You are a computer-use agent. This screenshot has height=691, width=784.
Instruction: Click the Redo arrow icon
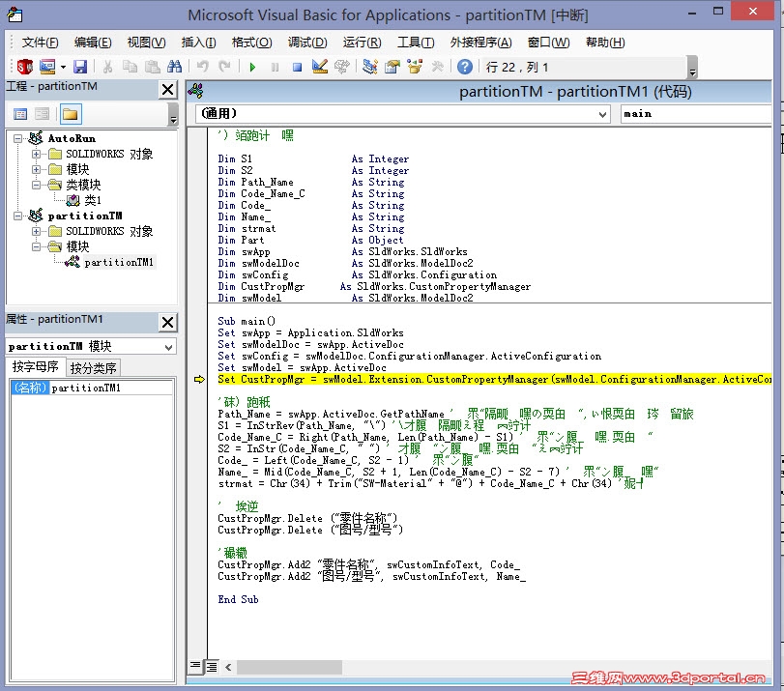(224, 67)
